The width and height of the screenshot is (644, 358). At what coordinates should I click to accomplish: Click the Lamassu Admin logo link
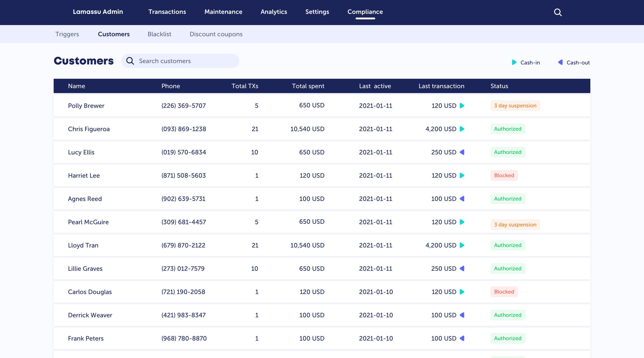(x=98, y=12)
